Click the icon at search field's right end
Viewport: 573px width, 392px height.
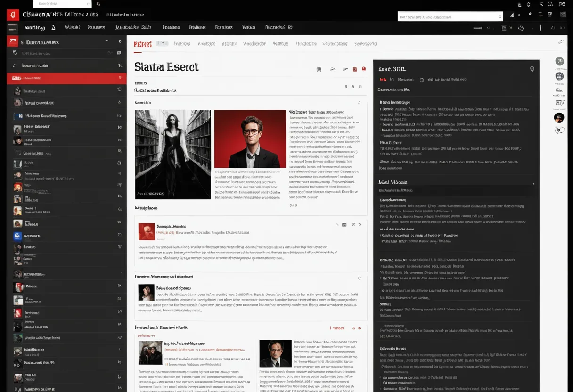(x=500, y=17)
